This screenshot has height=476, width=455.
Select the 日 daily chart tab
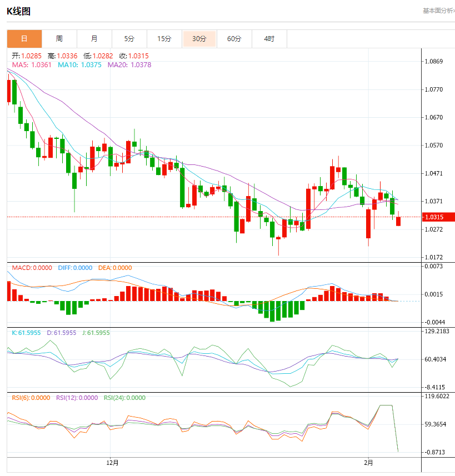[x=24, y=38]
